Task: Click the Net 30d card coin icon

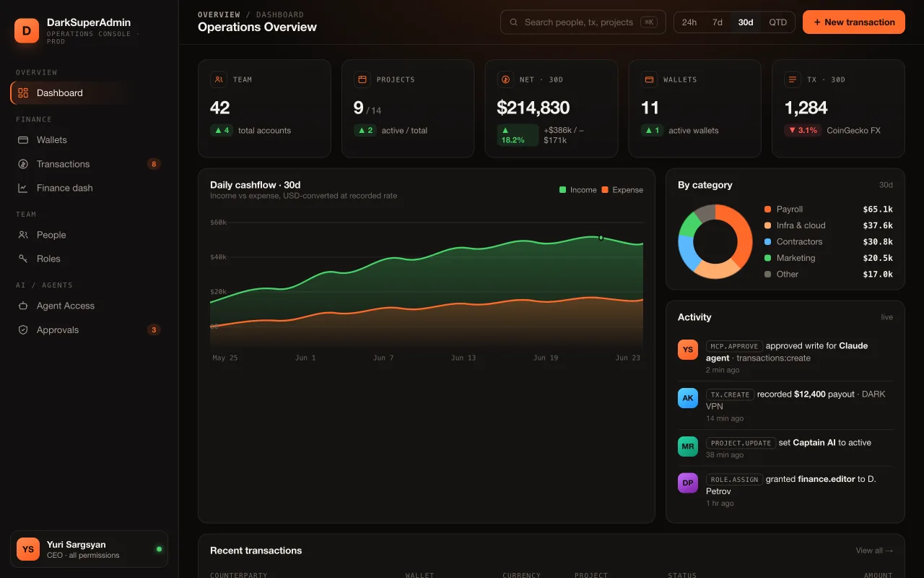Action: click(x=505, y=79)
